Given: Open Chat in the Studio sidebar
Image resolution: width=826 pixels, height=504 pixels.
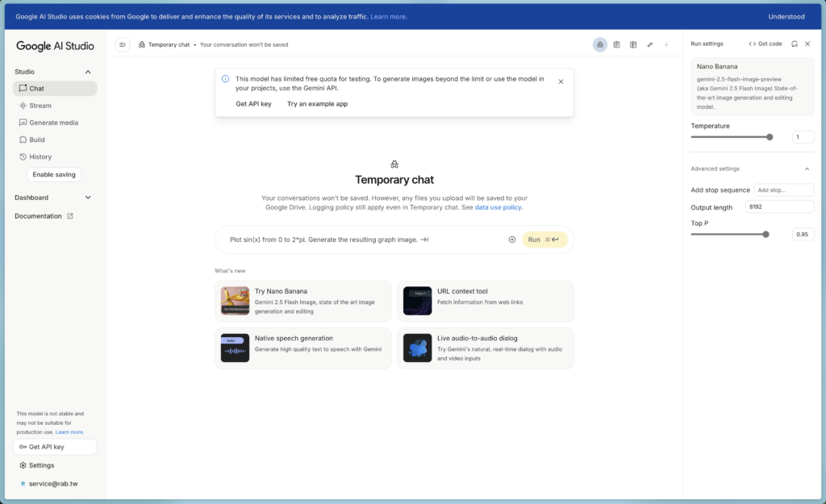Looking at the screenshot, I should [55, 89].
